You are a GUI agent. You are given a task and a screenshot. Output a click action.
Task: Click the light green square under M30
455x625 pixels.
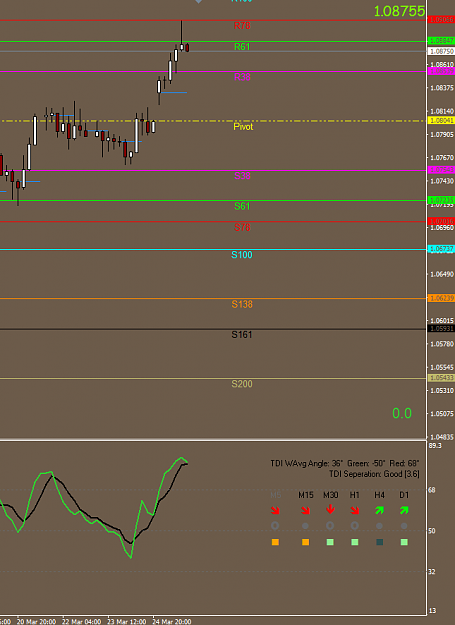tap(330, 542)
